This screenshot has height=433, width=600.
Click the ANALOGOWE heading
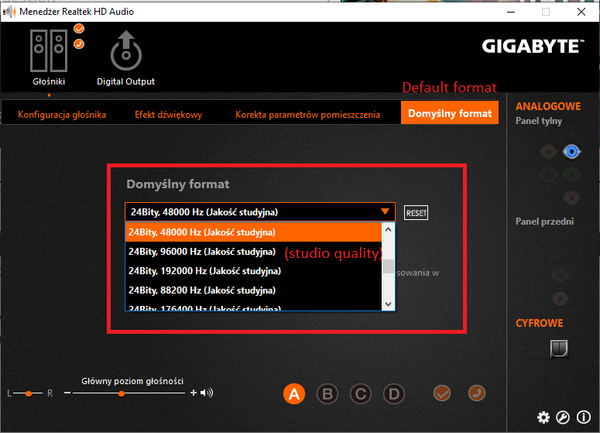tap(548, 106)
